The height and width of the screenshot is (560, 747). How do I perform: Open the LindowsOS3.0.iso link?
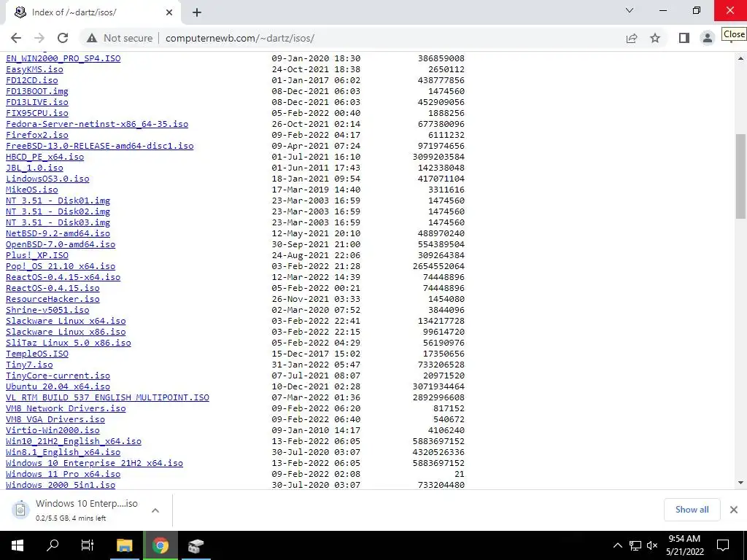tap(47, 179)
